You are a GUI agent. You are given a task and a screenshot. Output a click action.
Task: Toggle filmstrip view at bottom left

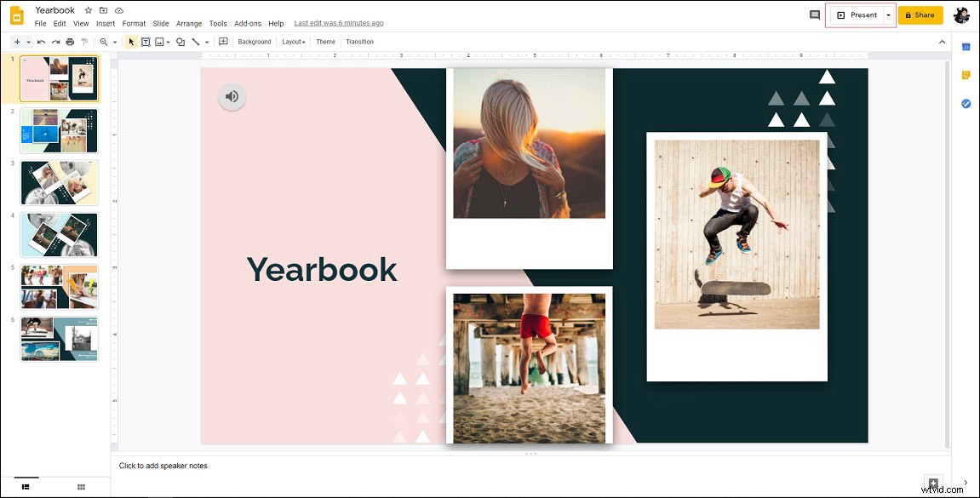24,486
